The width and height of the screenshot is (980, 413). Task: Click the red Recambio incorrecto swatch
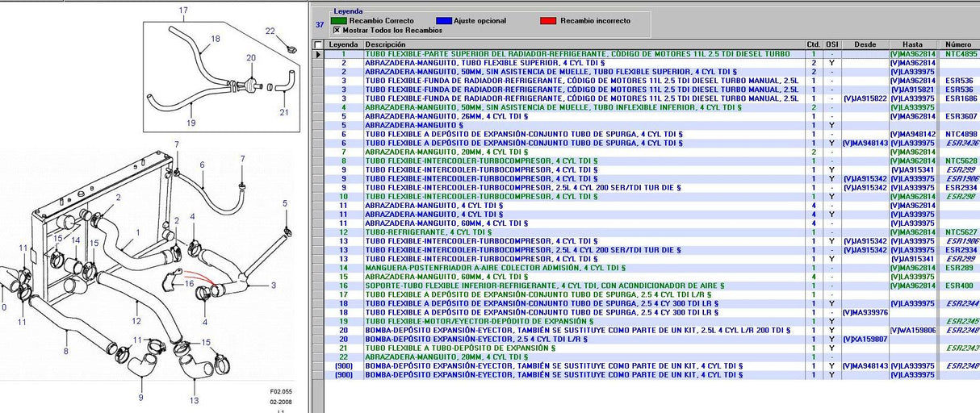[x=547, y=20]
